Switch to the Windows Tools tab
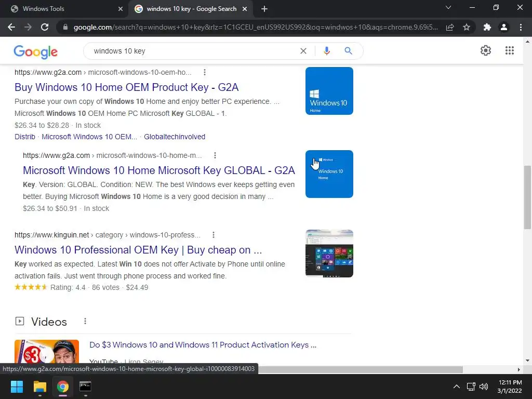The height and width of the screenshot is (399, 532). [64, 9]
